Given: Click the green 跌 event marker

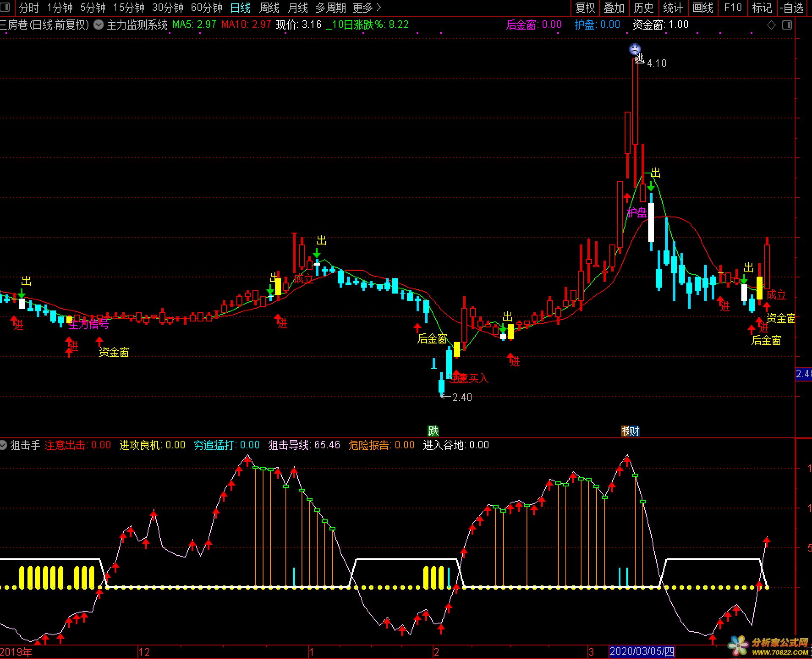Looking at the screenshot, I should click(433, 431).
